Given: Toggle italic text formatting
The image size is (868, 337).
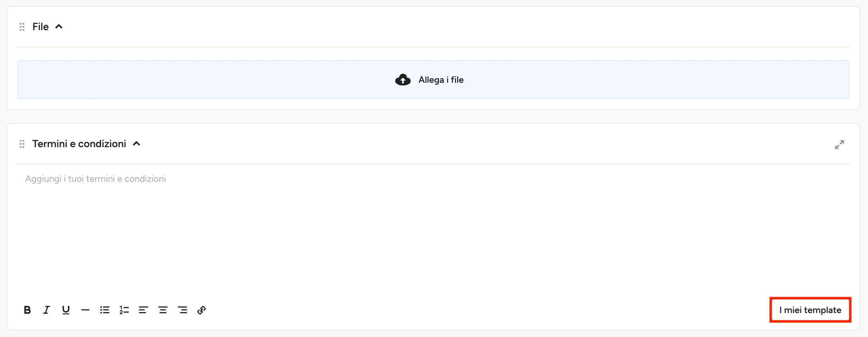Looking at the screenshot, I should pos(47,310).
